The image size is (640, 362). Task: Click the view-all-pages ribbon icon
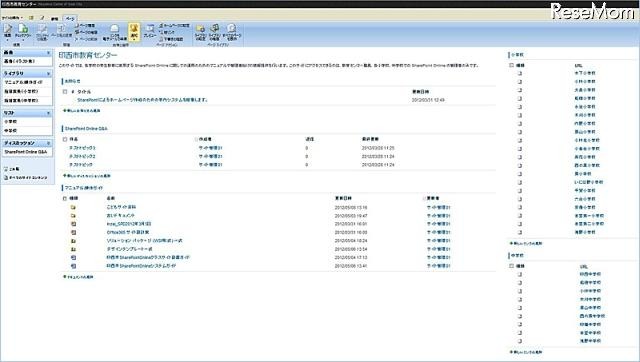point(231,29)
